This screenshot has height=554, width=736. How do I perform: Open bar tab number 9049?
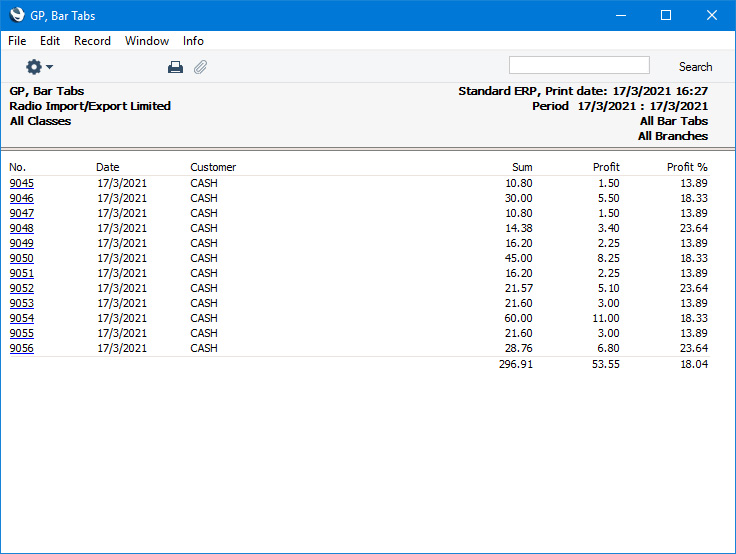pos(22,243)
